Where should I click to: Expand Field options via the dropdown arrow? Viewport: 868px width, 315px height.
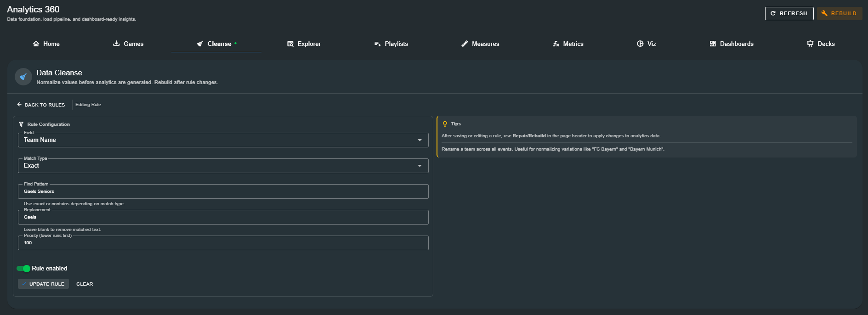[x=420, y=140]
